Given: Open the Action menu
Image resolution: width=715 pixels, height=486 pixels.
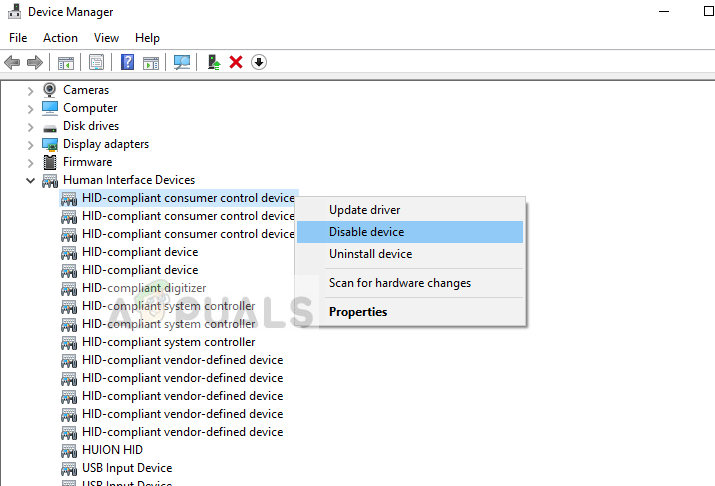Looking at the screenshot, I should 60,38.
